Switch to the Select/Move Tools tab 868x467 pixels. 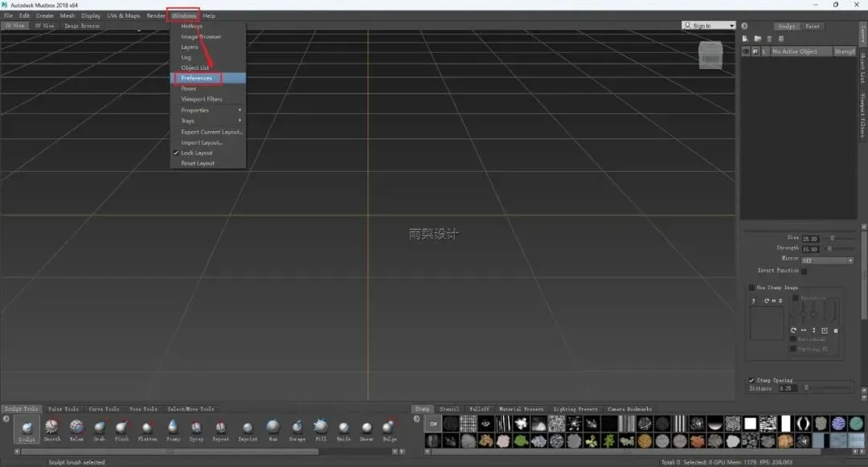pyautogui.click(x=191, y=409)
